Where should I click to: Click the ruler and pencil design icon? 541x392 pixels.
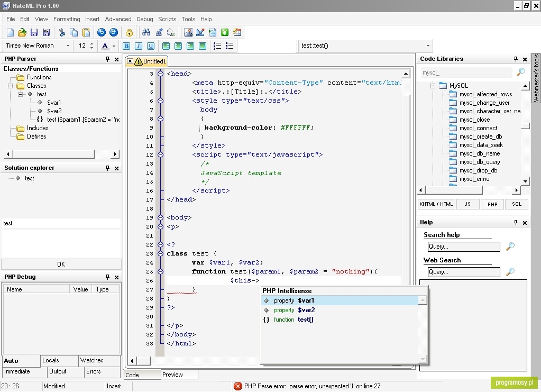[200, 32]
